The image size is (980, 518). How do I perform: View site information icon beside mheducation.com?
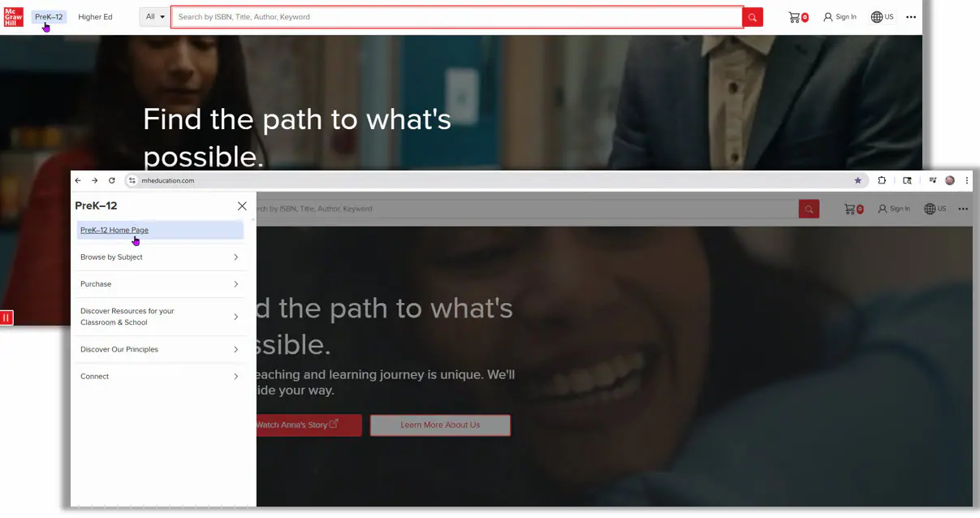click(x=132, y=180)
